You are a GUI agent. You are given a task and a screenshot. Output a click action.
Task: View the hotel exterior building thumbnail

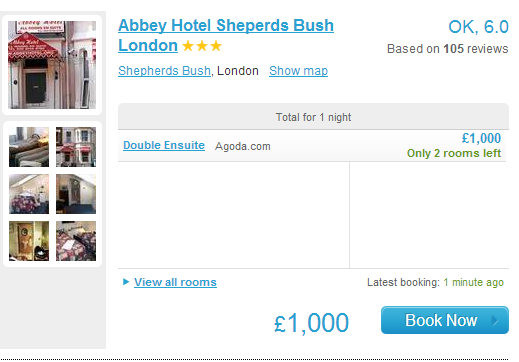[76, 147]
